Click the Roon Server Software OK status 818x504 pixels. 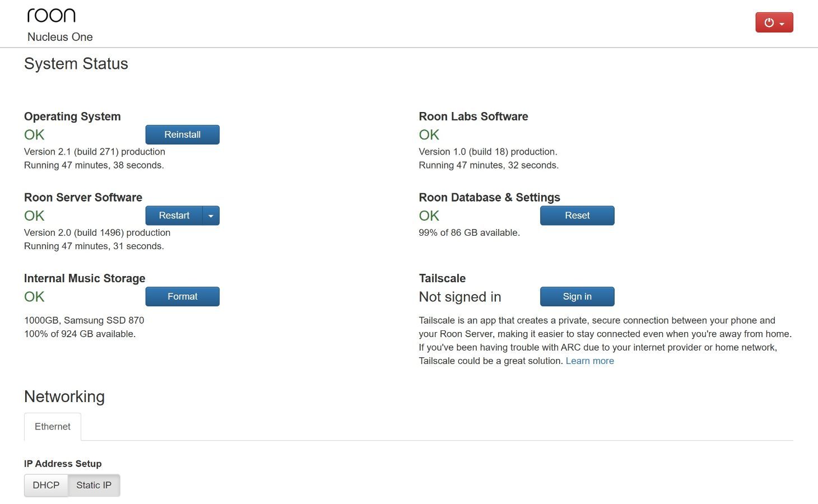[x=34, y=216]
